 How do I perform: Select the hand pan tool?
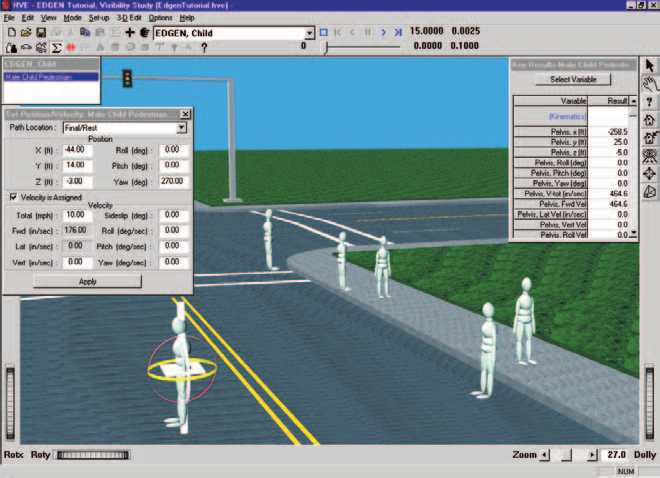click(650, 84)
